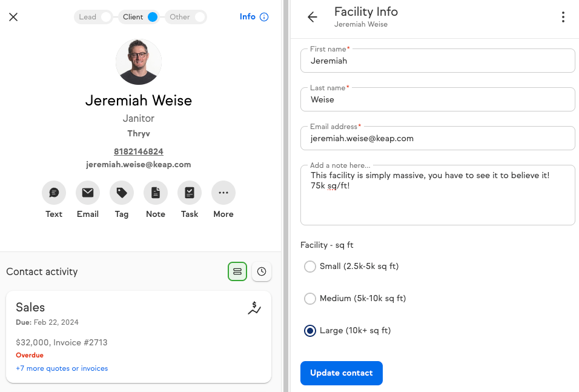
Task: Create a Note with the note icon
Action: click(156, 193)
